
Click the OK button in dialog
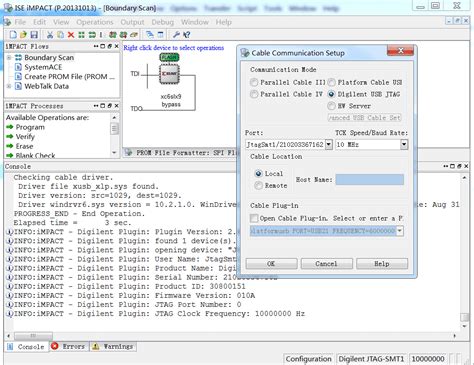(271, 264)
